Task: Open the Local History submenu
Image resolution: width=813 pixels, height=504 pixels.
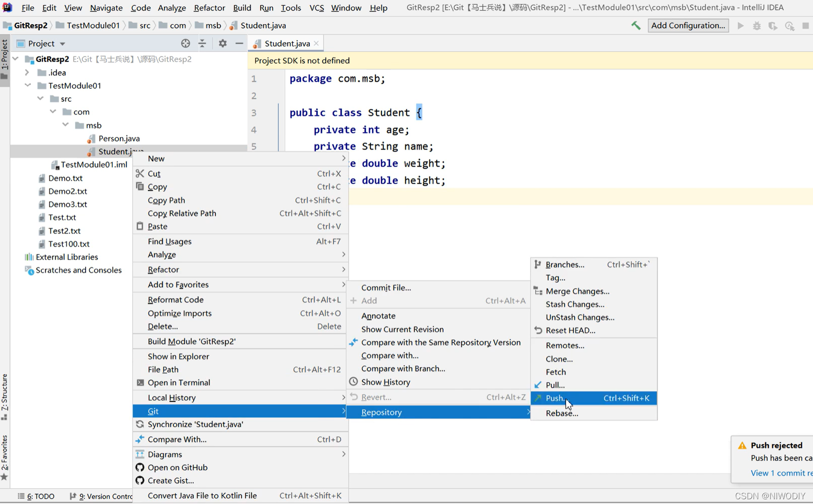Action: pos(240,397)
